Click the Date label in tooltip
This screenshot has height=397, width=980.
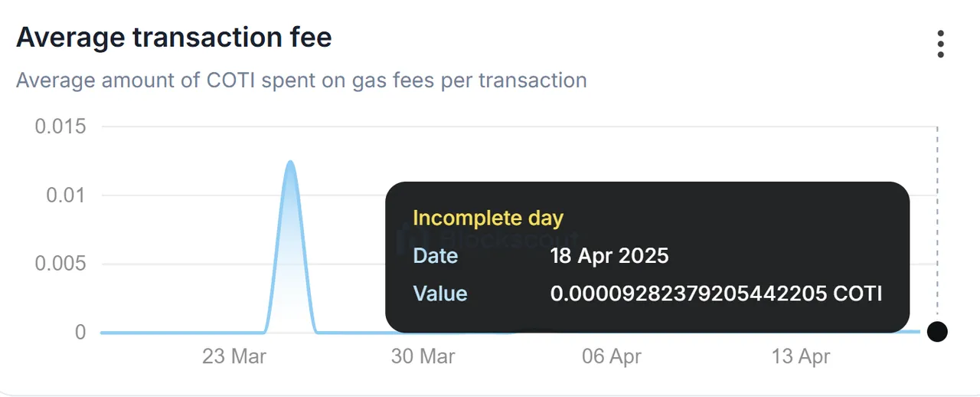tap(436, 256)
